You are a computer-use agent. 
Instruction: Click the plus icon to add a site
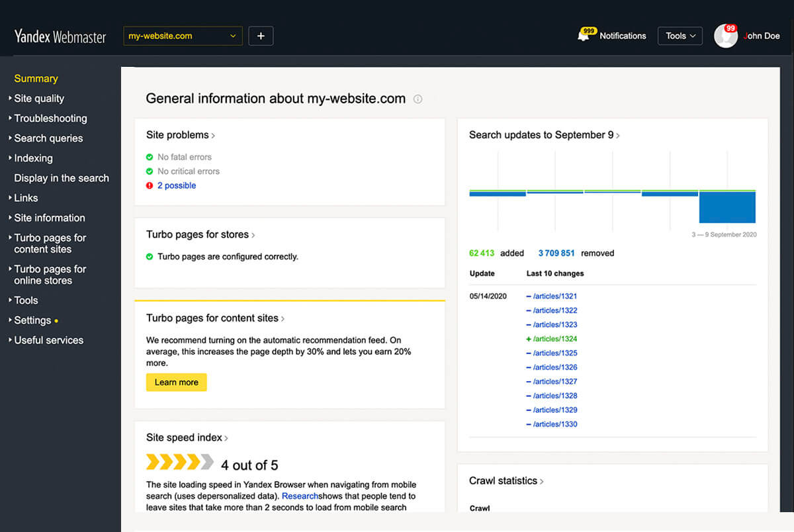261,36
